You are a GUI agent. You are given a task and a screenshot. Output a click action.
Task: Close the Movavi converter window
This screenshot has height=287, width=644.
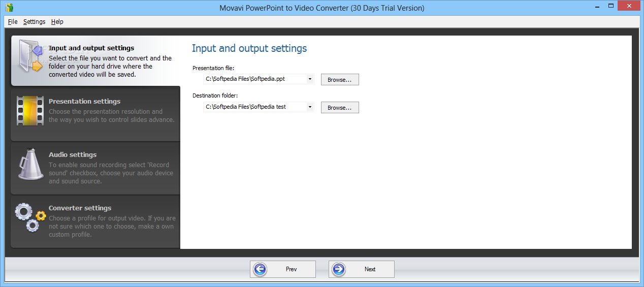628,5
